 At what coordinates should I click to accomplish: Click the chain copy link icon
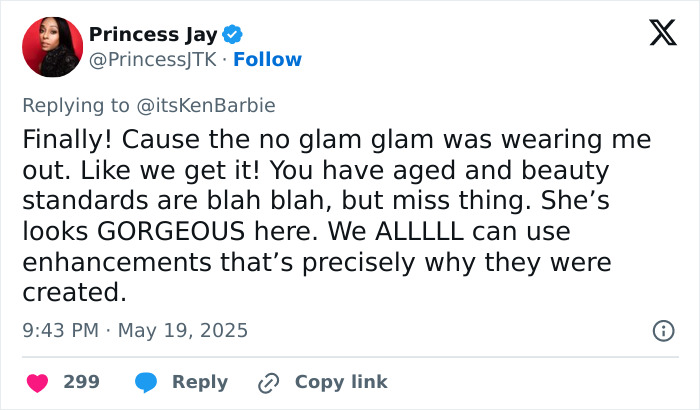point(268,382)
